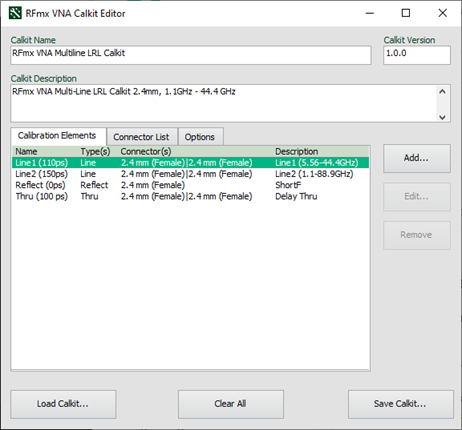Click the Reflect row's 2.4 mm (Female) connector
Image resolution: width=462 pixels, height=430 pixels.
coord(153,185)
